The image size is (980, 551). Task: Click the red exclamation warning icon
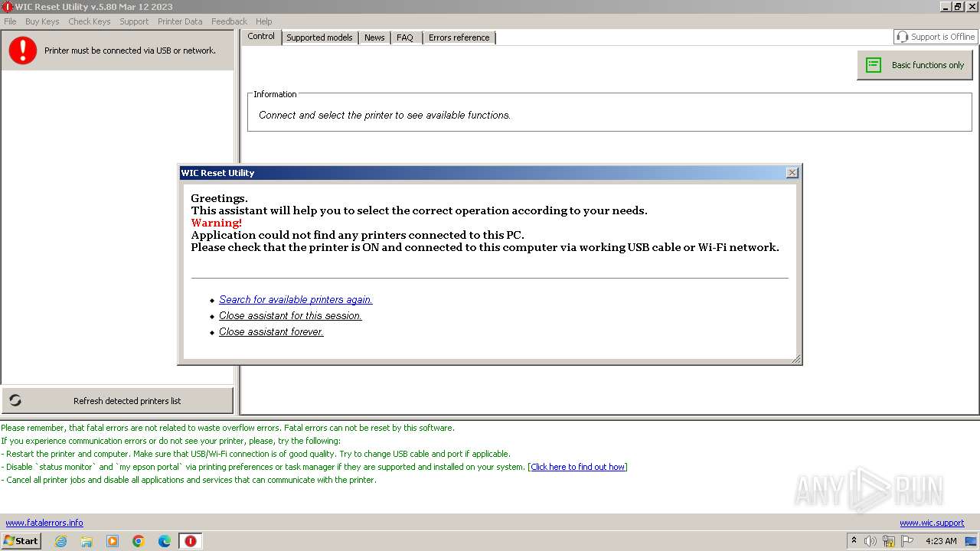click(x=23, y=51)
